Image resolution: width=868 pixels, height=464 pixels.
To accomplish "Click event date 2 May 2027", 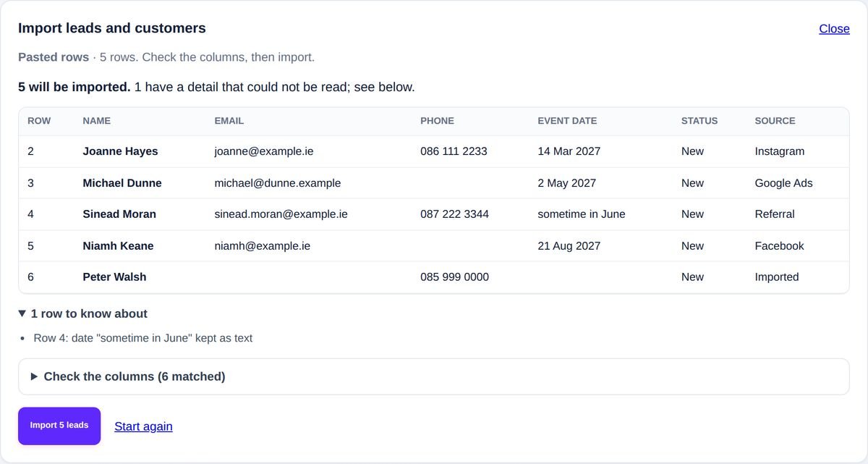I will tap(567, 183).
